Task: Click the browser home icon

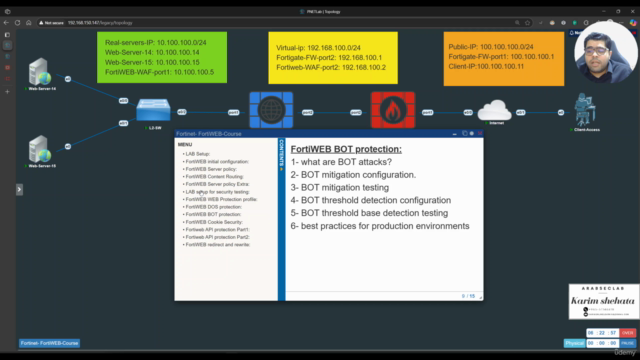Action: point(29,23)
